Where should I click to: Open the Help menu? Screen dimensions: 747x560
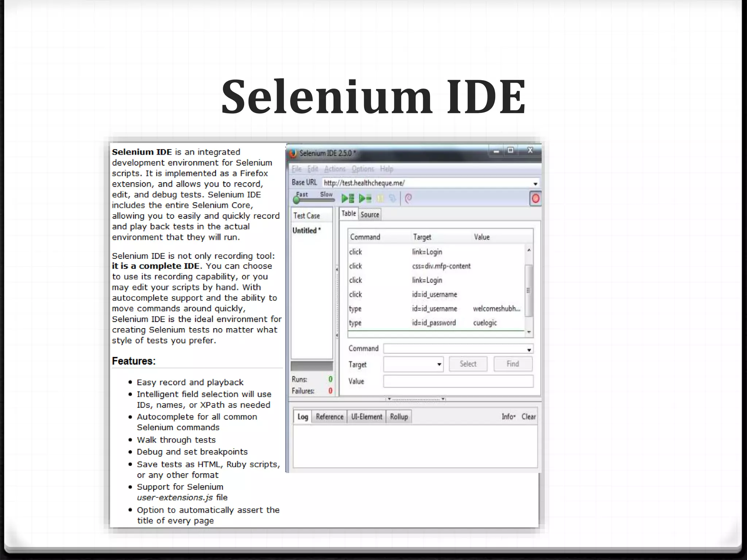tap(387, 169)
